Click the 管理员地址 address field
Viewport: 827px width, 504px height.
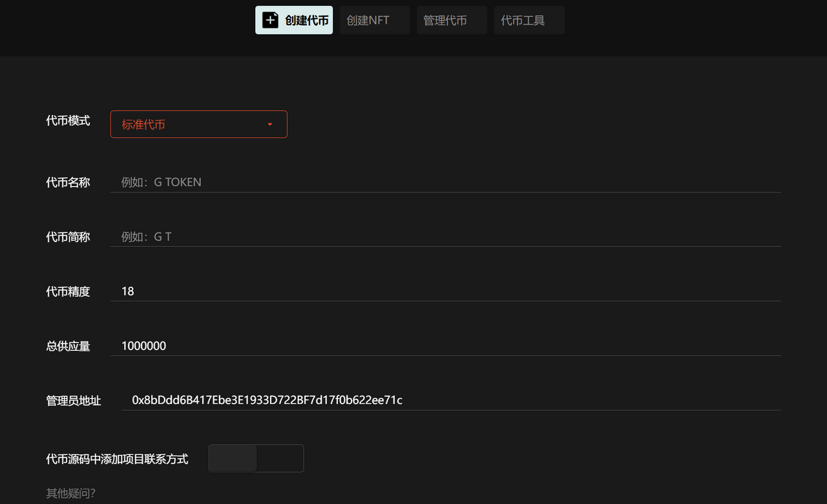(x=451, y=400)
